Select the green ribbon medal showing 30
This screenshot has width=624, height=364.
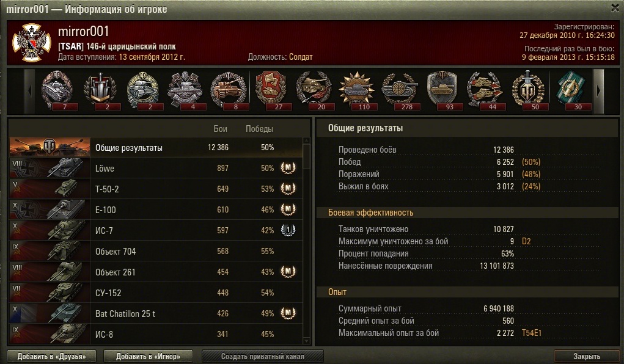coord(571,90)
